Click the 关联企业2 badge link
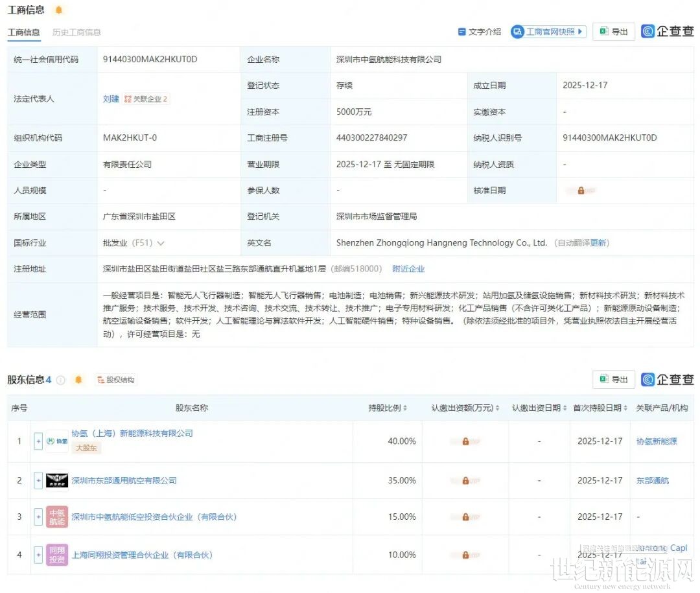Image resolution: width=700 pixels, height=593 pixels. pyautogui.click(x=146, y=99)
